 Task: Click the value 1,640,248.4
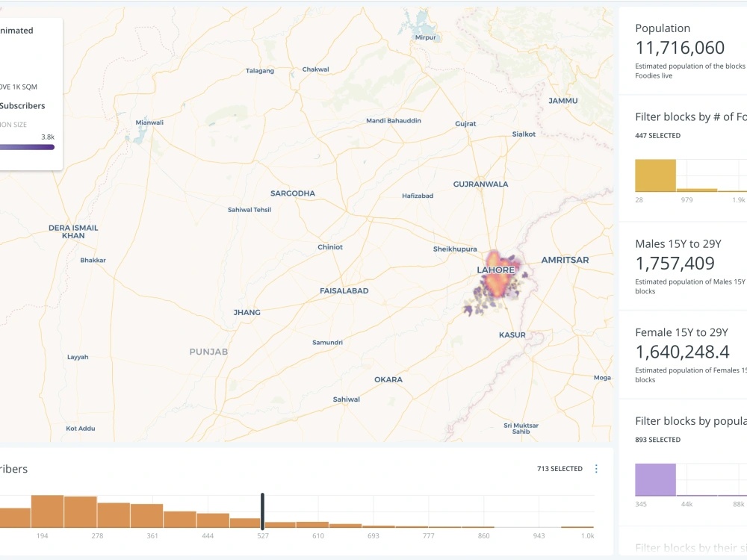coord(682,352)
